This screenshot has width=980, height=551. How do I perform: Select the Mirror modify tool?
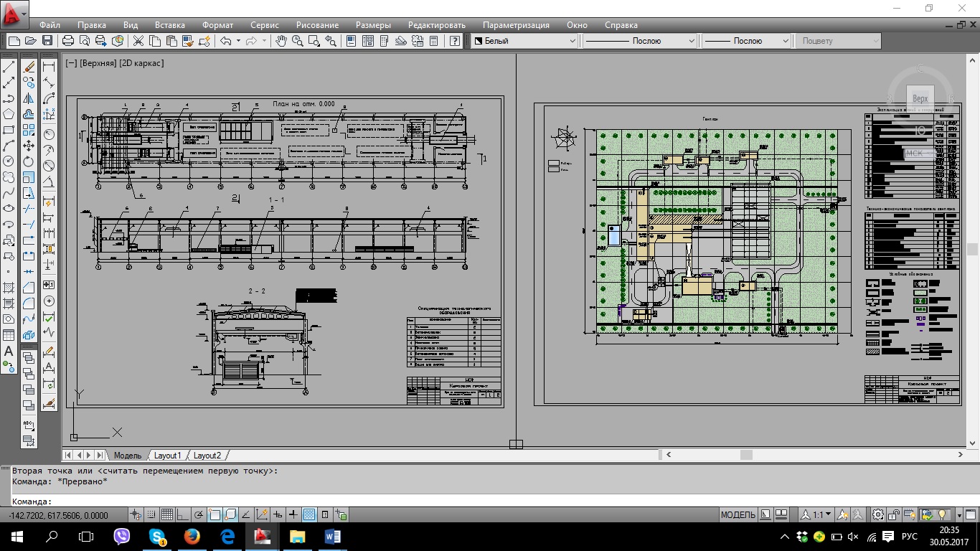pos(29,98)
